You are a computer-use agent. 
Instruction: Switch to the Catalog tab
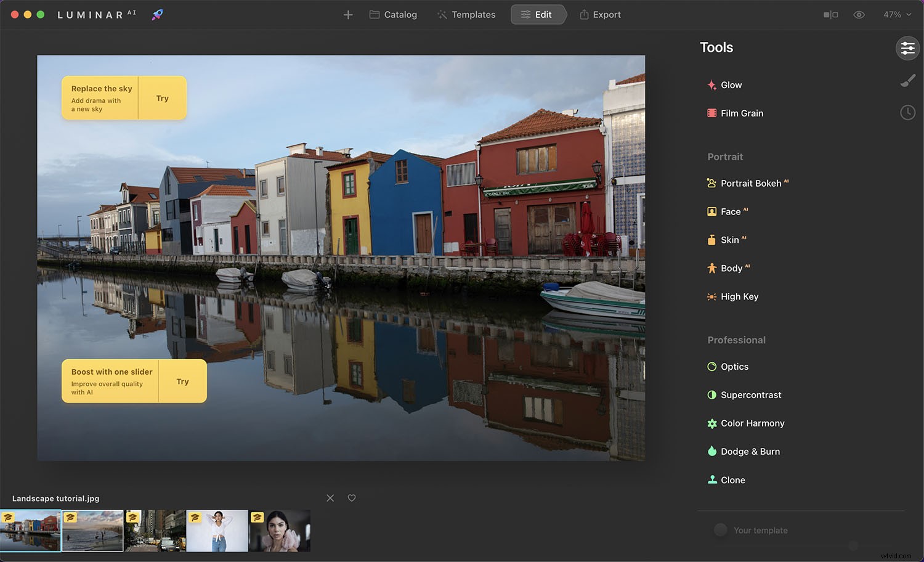pyautogui.click(x=393, y=14)
